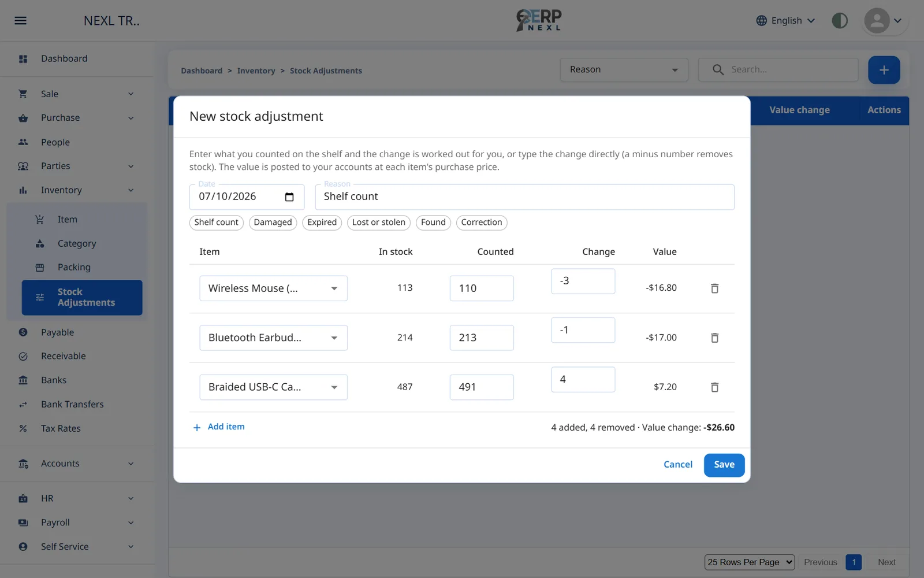Select the Expired reason chip
924x578 pixels.
pos(322,223)
